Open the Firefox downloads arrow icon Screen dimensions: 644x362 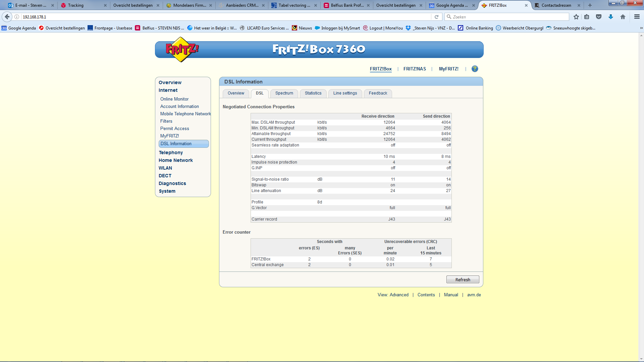coord(611,17)
